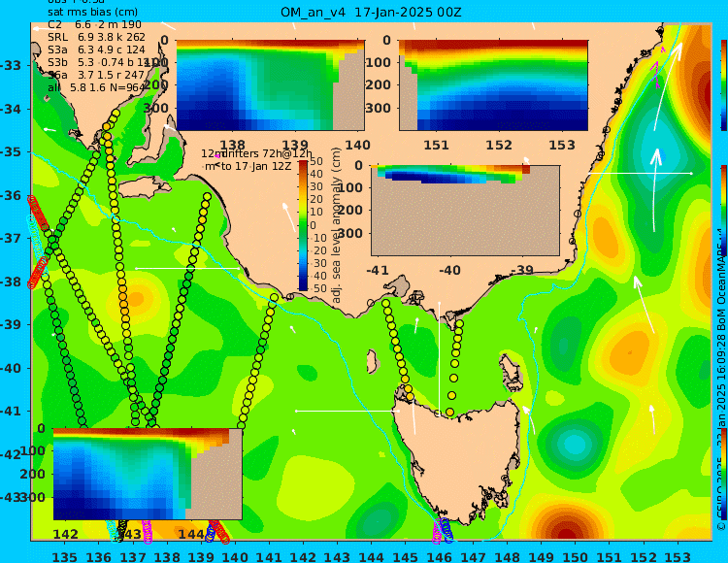The height and width of the screenshot is (563, 728).
Task: Click the '12m drifters 72h@12h' legend text
Action: [257, 153]
